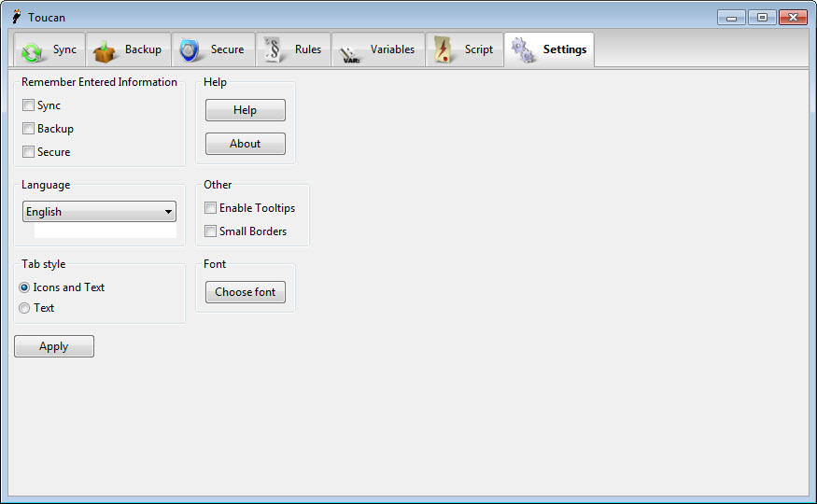Minimize the Toucan window
Viewport: 817px width, 504px height.
(731, 18)
